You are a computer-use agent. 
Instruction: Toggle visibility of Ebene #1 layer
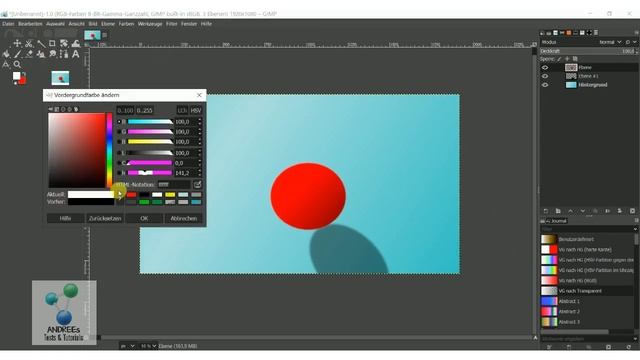(545, 76)
